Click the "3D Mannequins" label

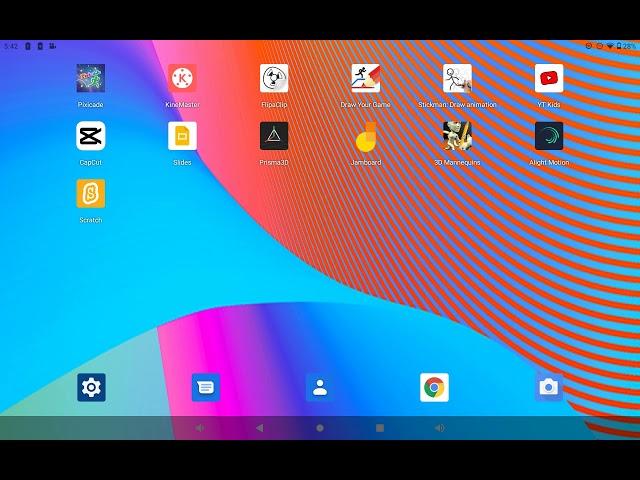457,162
